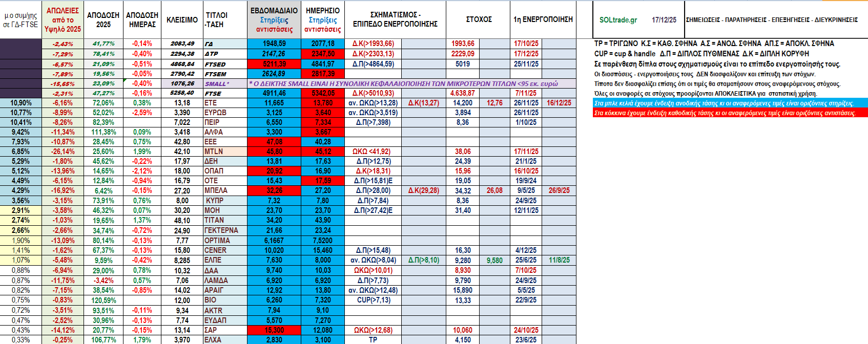Select the 17/12/25 date cell in header
This screenshot has width=868, height=344.
click(664, 20)
